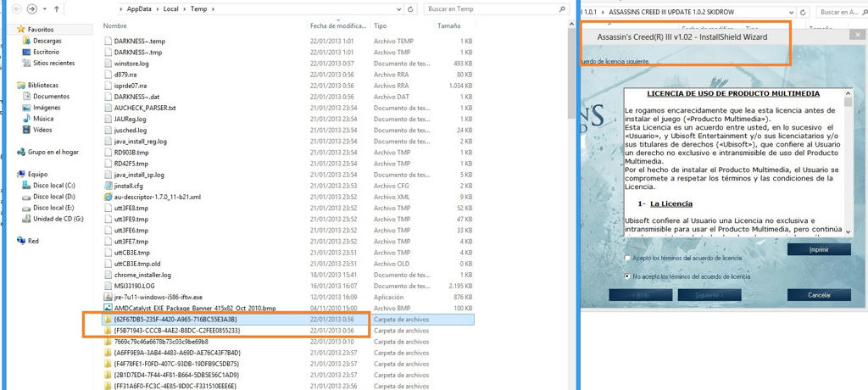Accept license terms radio button
Image resolution: width=868 pixels, height=390 pixels.
627,258
